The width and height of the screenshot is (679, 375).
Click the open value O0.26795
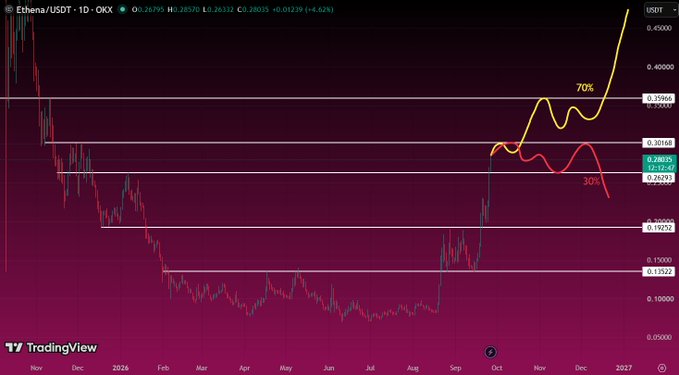[148, 10]
